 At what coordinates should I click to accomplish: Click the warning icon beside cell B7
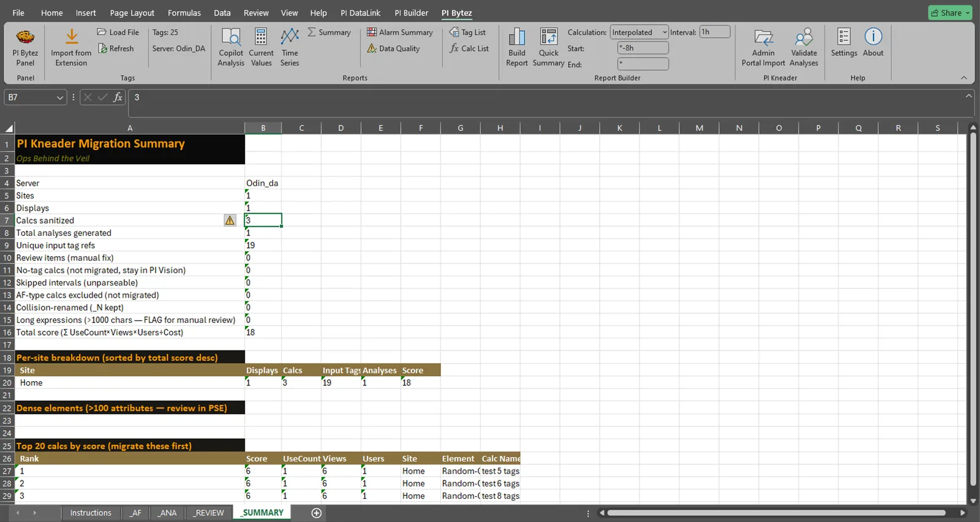tap(230, 221)
